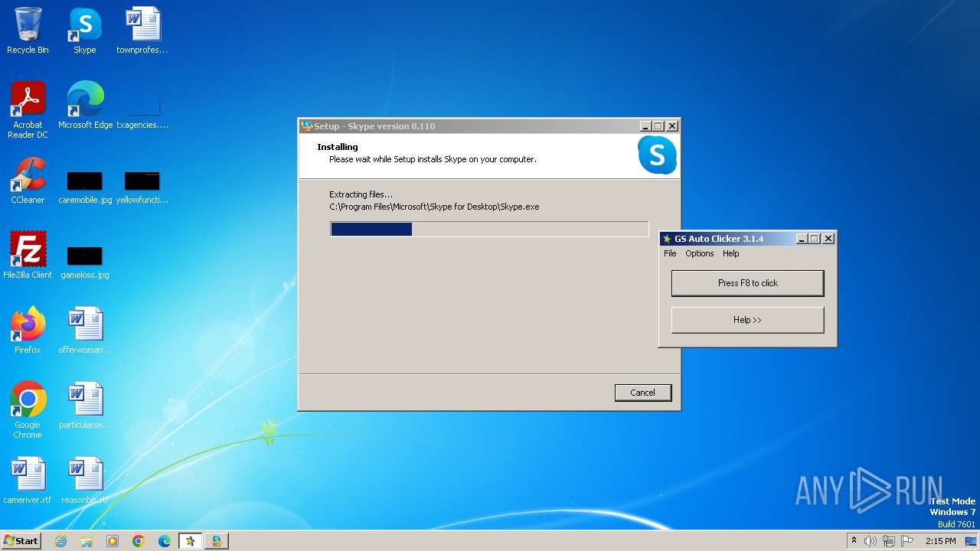Open the Action Center flag icon
980x551 pixels.
click(907, 541)
